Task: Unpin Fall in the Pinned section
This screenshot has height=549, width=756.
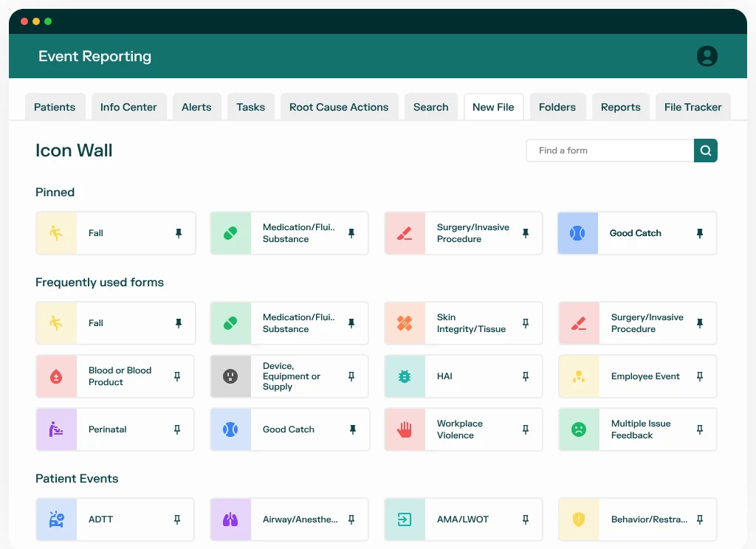Action: click(x=179, y=233)
